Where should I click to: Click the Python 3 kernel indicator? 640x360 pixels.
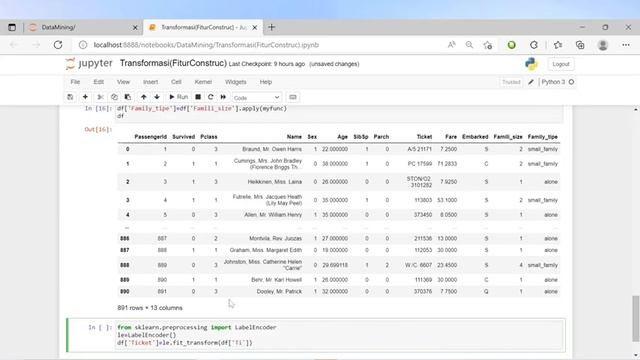(558, 82)
